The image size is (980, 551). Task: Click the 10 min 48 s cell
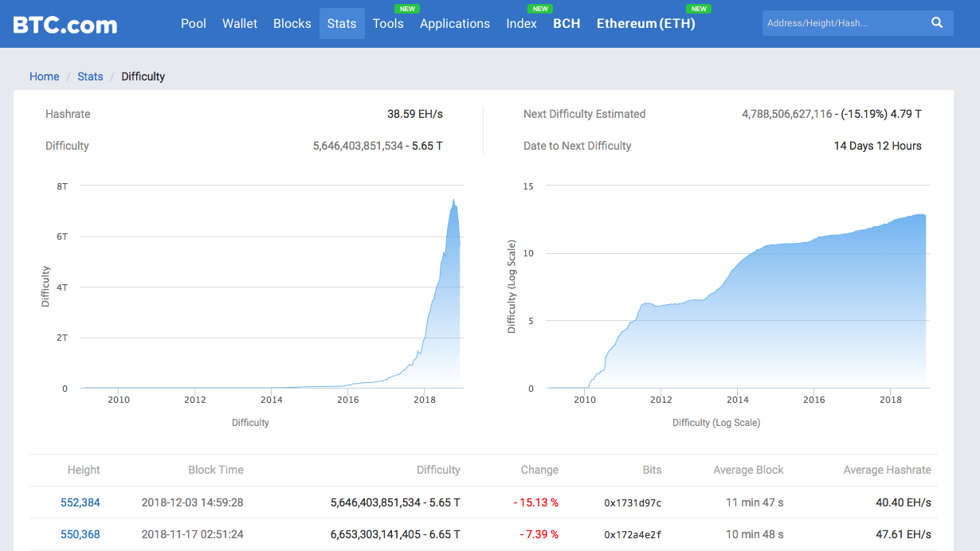(x=754, y=534)
